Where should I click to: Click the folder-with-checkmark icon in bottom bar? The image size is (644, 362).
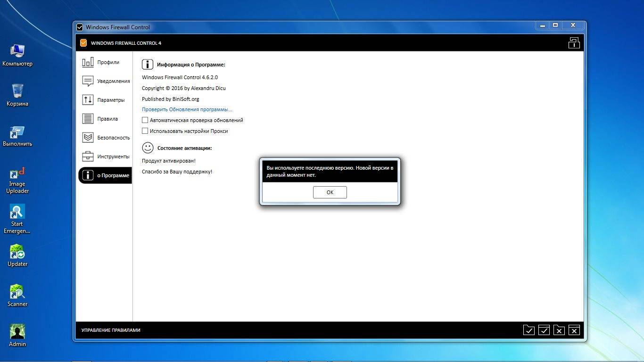[529, 330]
